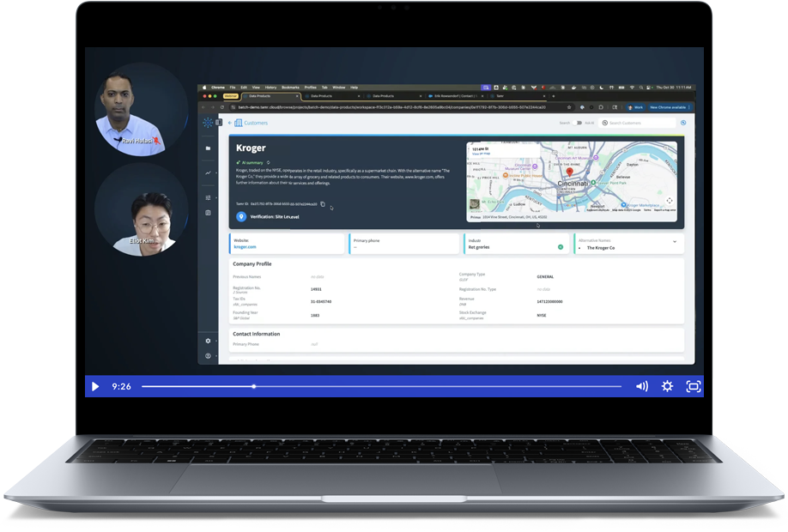Screen dimensions: 788x532
Task: Click New Chrome available button
Action: pyautogui.click(x=670, y=107)
